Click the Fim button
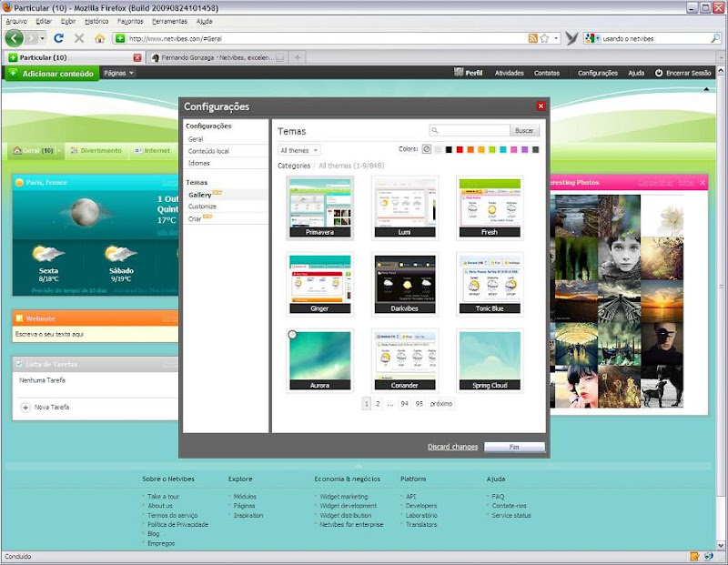The height and width of the screenshot is (565, 728). (514, 447)
